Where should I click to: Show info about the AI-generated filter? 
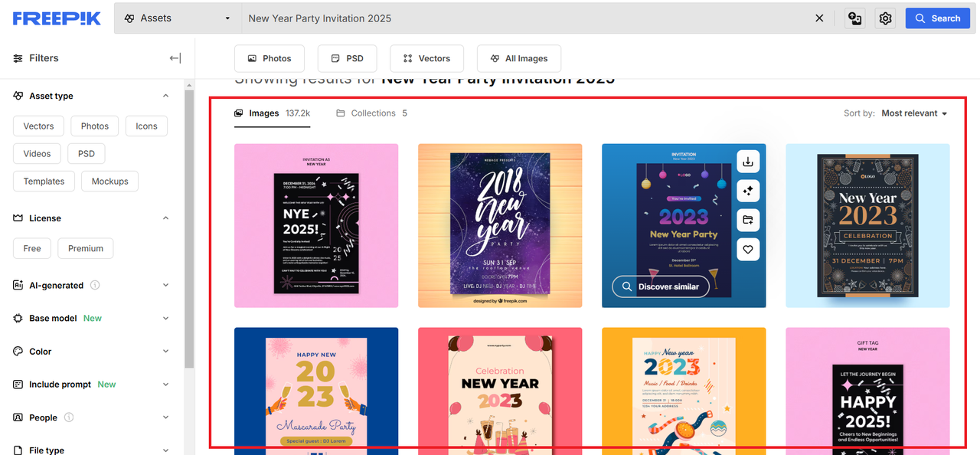pos(95,285)
